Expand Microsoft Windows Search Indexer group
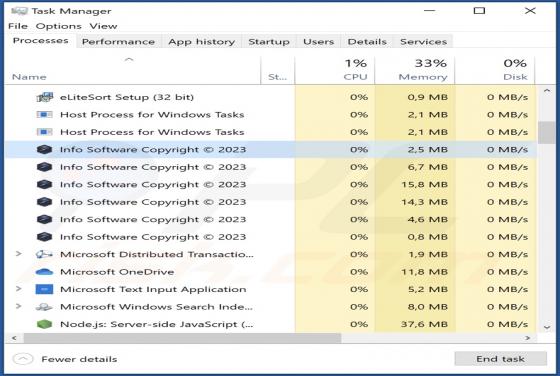Screen dimensions: 560x376 (x=19, y=306)
